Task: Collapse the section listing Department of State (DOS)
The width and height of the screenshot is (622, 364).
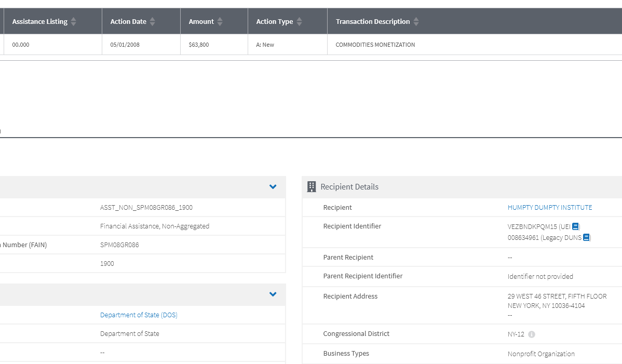Action: click(x=273, y=294)
